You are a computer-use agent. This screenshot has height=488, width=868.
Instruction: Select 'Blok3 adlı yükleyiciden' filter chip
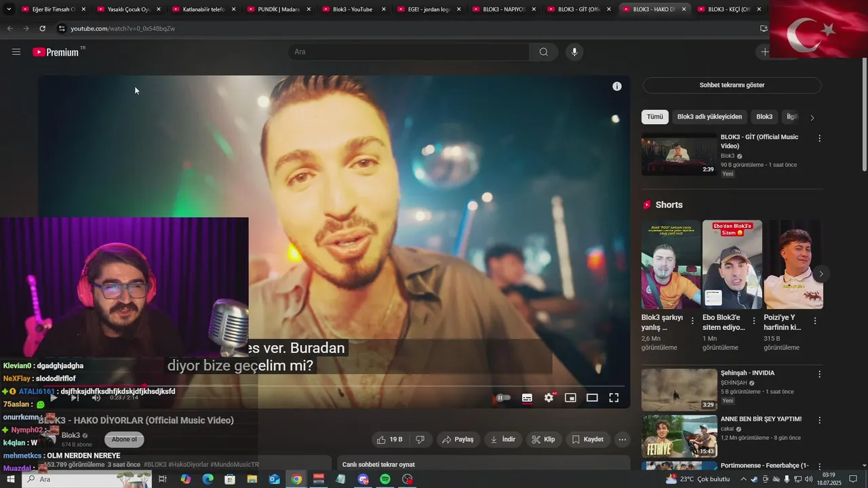pos(709,117)
